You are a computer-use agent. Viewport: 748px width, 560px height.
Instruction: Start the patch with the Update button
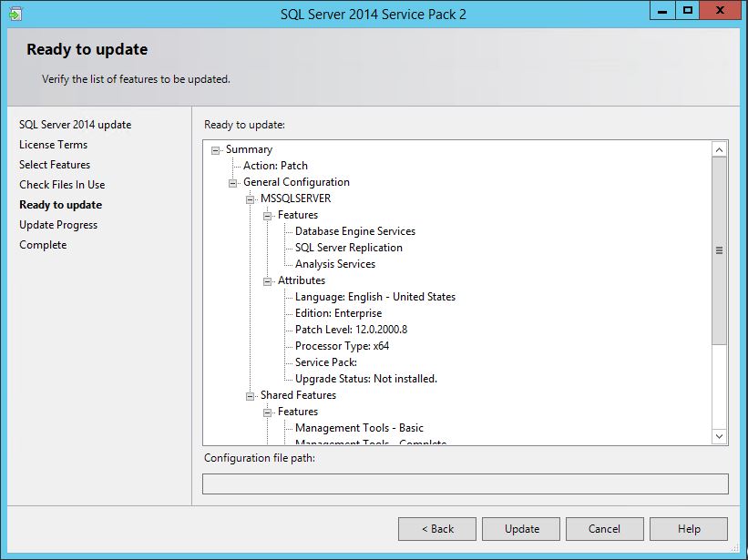coord(522,529)
